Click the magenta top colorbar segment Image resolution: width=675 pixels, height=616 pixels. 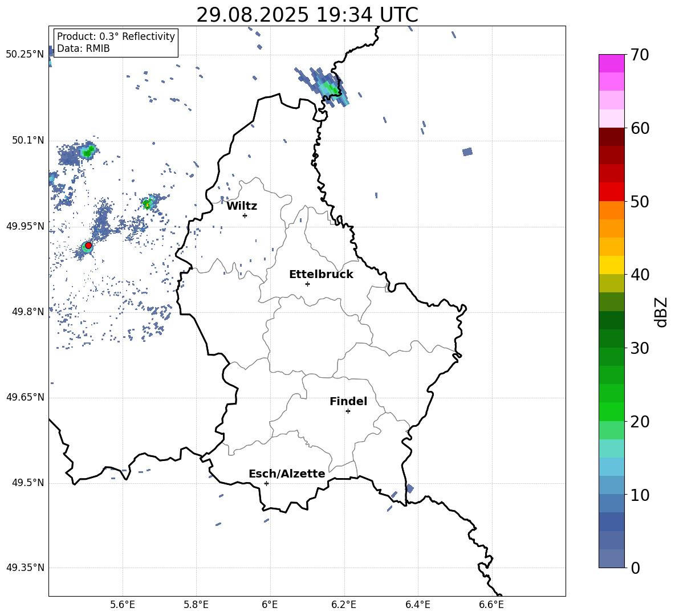pyautogui.click(x=612, y=64)
